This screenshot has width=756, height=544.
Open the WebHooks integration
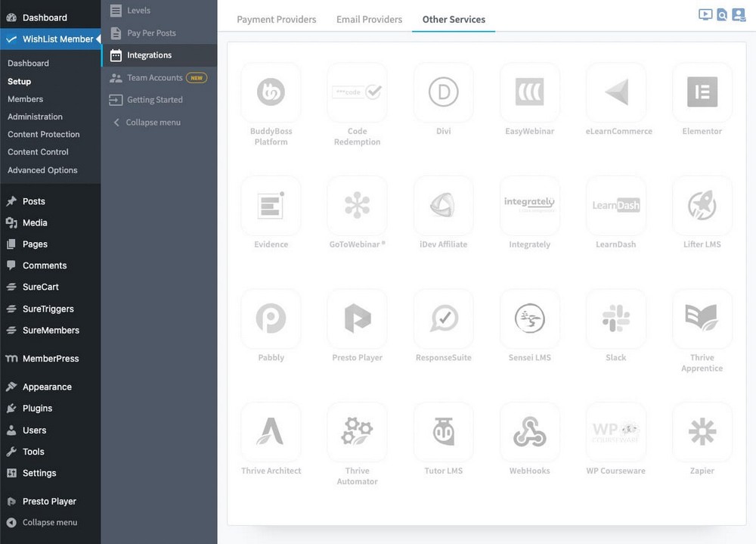(x=529, y=431)
